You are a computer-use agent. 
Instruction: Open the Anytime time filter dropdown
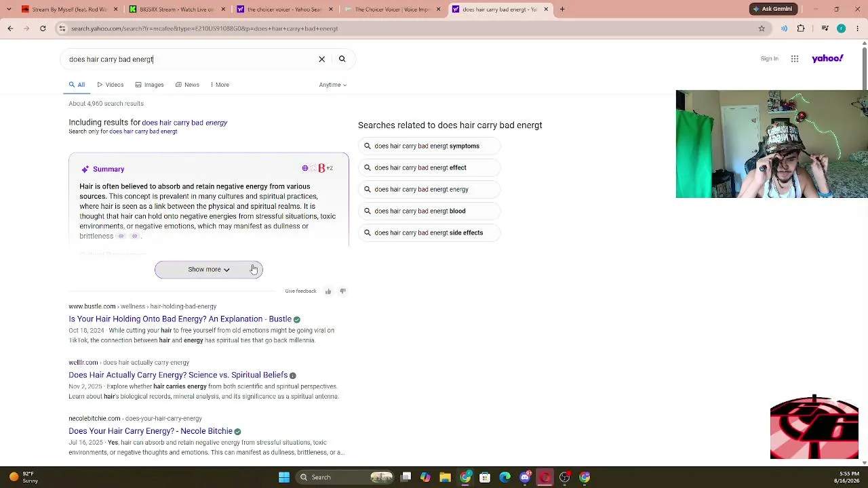click(333, 85)
